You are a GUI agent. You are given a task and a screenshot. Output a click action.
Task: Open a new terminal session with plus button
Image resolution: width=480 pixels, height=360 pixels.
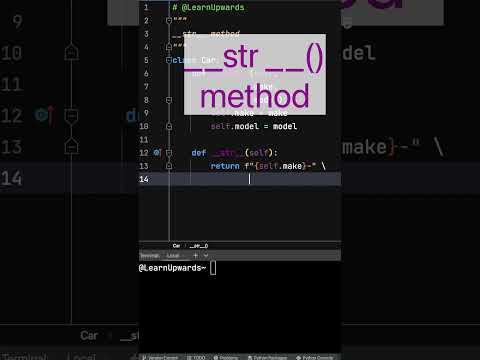(195, 256)
